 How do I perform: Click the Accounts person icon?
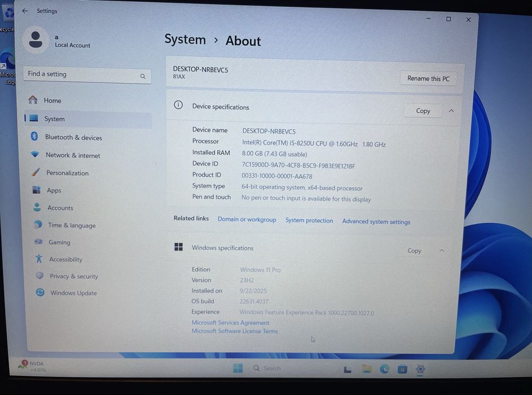point(37,207)
